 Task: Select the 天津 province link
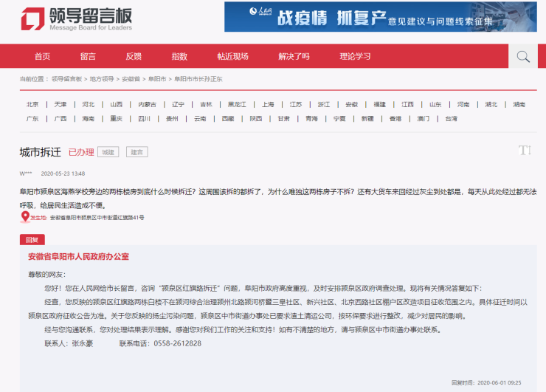61,104
